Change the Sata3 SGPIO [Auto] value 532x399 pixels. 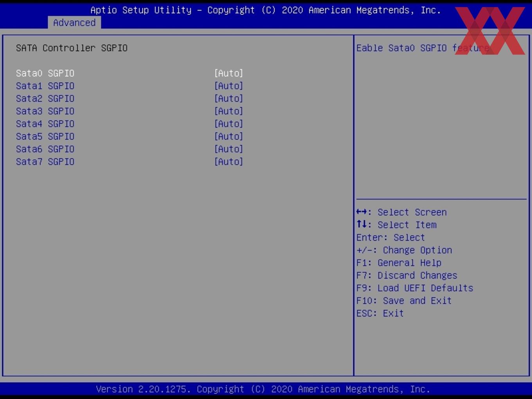(x=229, y=111)
